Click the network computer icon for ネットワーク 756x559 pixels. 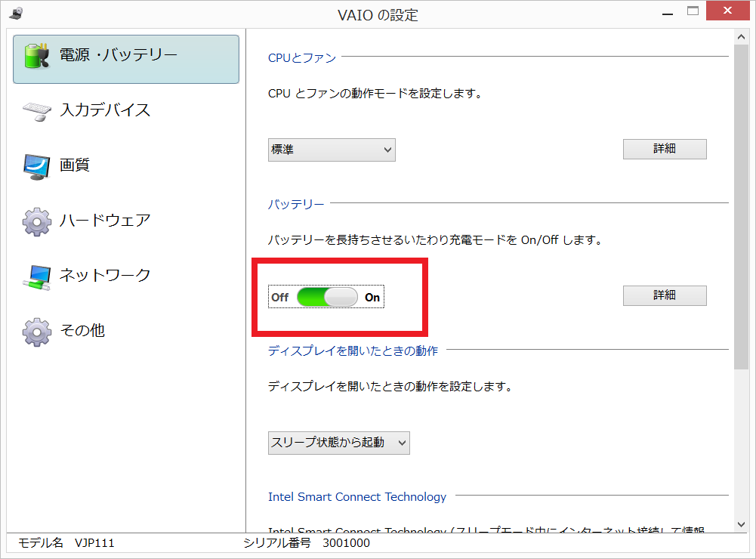pyautogui.click(x=37, y=277)
